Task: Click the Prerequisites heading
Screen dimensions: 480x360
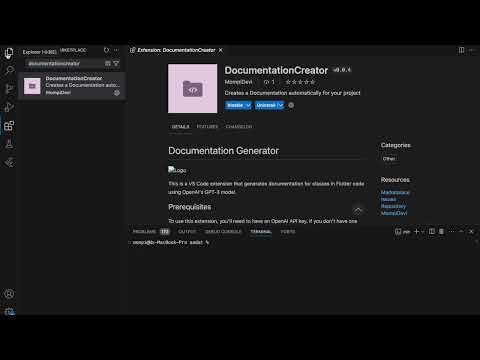Action: [x=190, y=207]
